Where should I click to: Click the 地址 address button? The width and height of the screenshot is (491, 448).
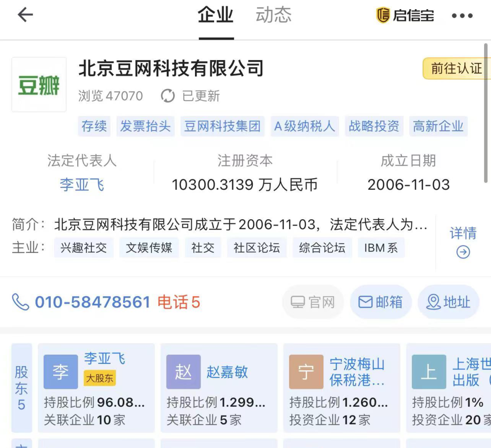[448, 302]
